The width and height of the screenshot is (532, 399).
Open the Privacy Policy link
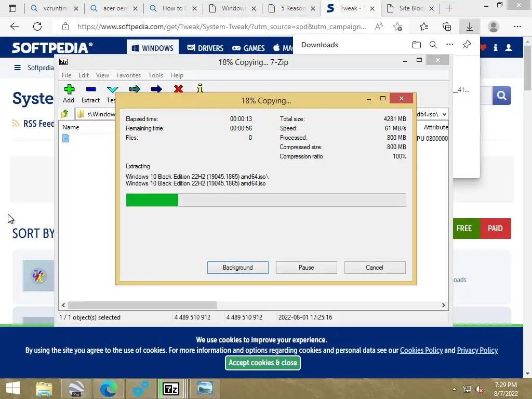coord(477,350)
